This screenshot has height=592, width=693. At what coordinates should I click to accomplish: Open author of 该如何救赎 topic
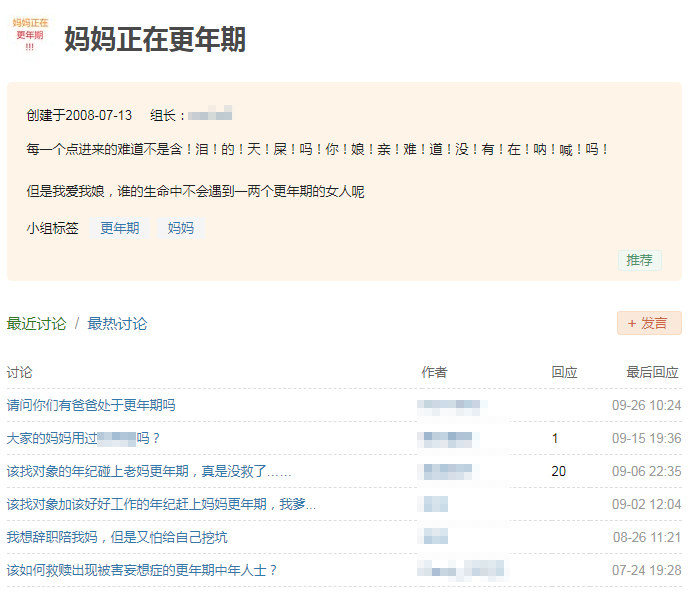pyautogui.click(x=462, y=570)
